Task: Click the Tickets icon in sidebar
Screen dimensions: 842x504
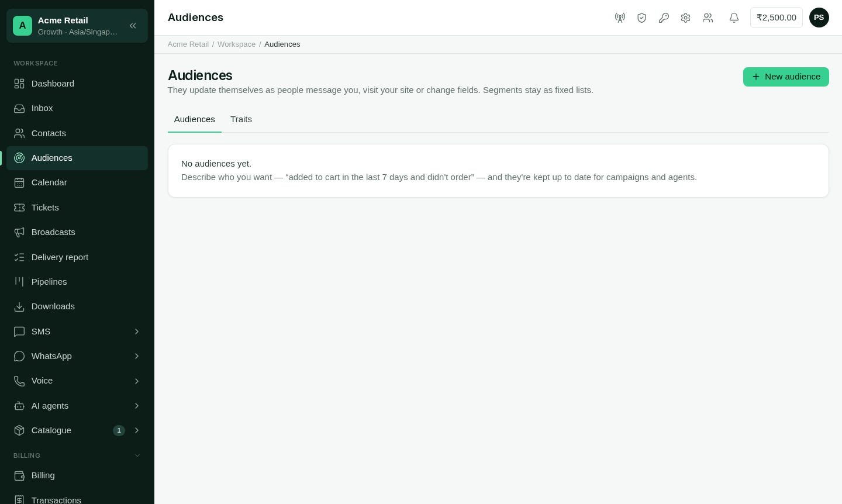Action: click(x=19, y=208)
